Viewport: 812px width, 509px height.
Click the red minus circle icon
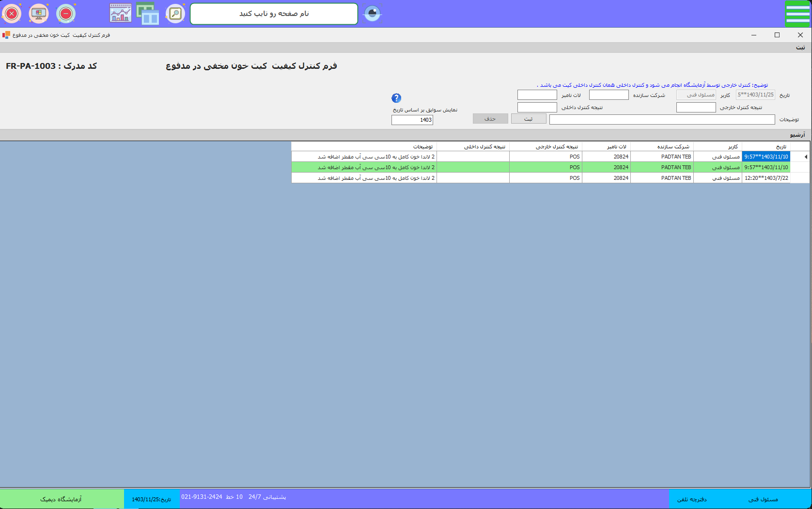tap(66, 14)
